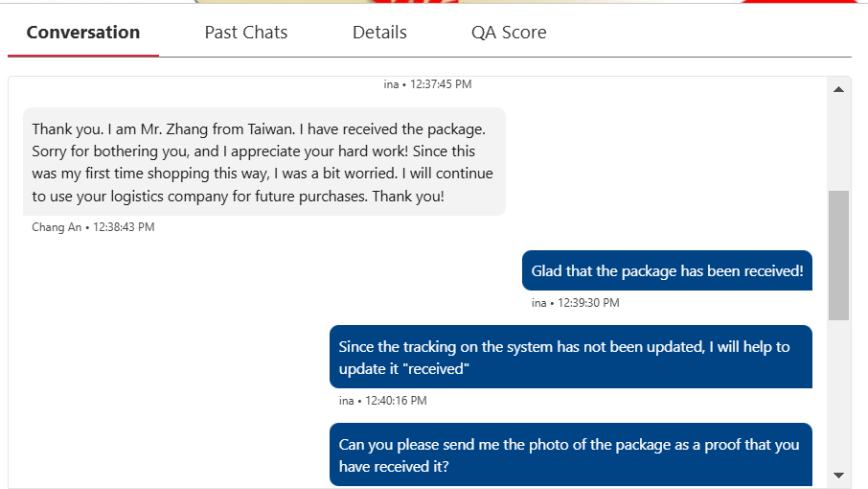This screenshot has width=868, height=489.
Task: Click the conversation scrollbar thumb
Action: [838, 254]
